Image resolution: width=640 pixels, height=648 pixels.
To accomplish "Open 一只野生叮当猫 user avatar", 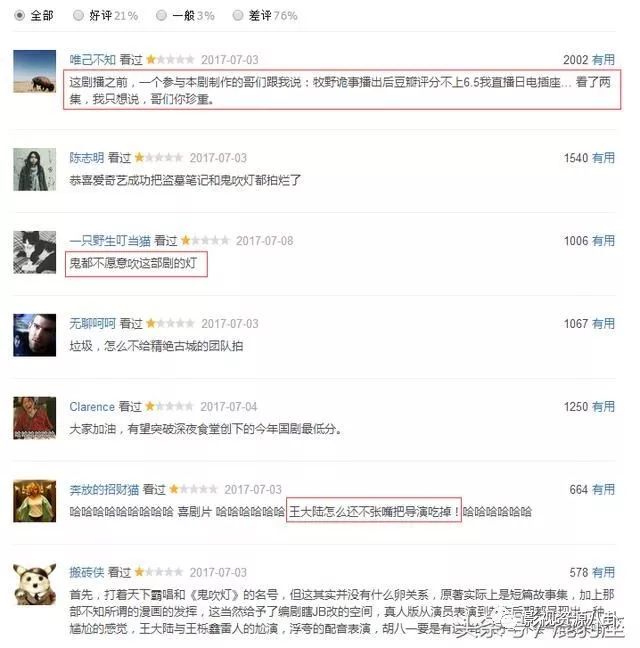I will (35, 252).
